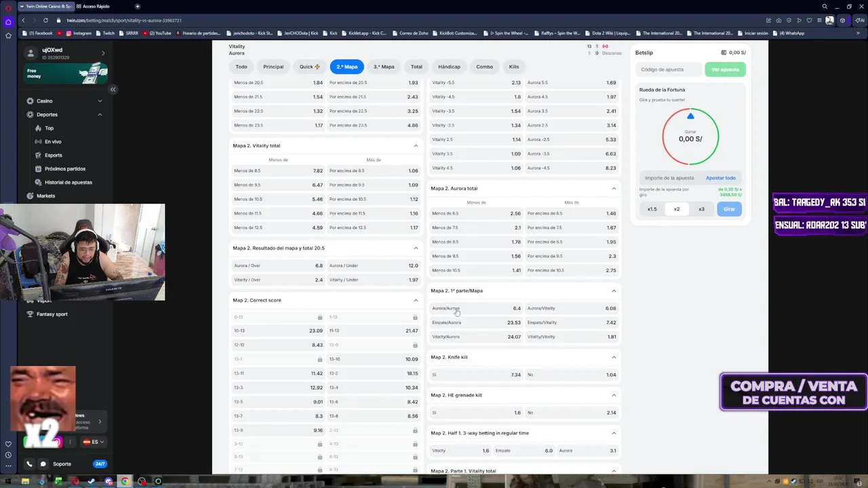Click the phone support icon

29,464
